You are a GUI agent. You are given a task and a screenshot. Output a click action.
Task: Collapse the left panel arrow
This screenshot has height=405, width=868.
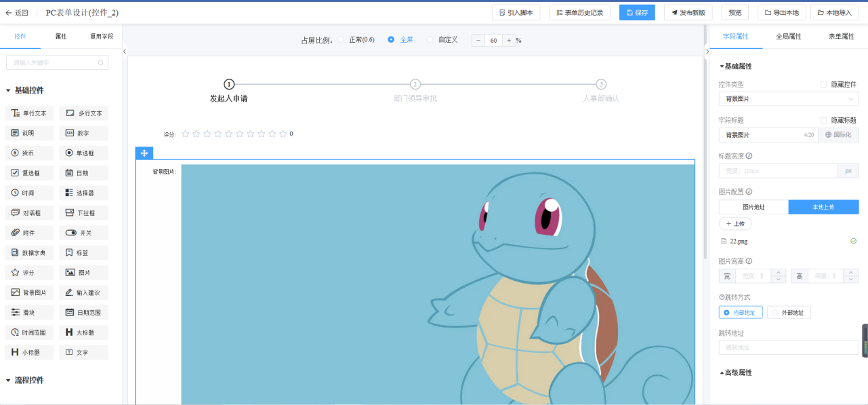click(x=125, y=52)
